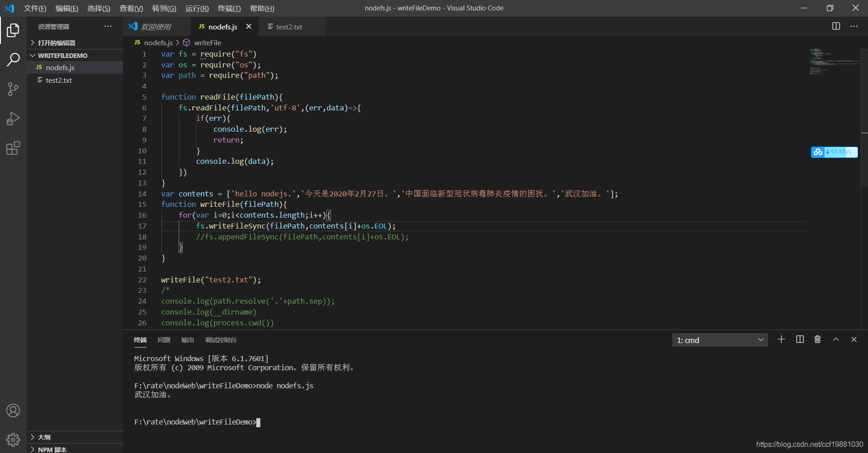Toggle panel maximize with the chevron icon
The height and width of the screenshot is (453, 868).
[836, 339]
